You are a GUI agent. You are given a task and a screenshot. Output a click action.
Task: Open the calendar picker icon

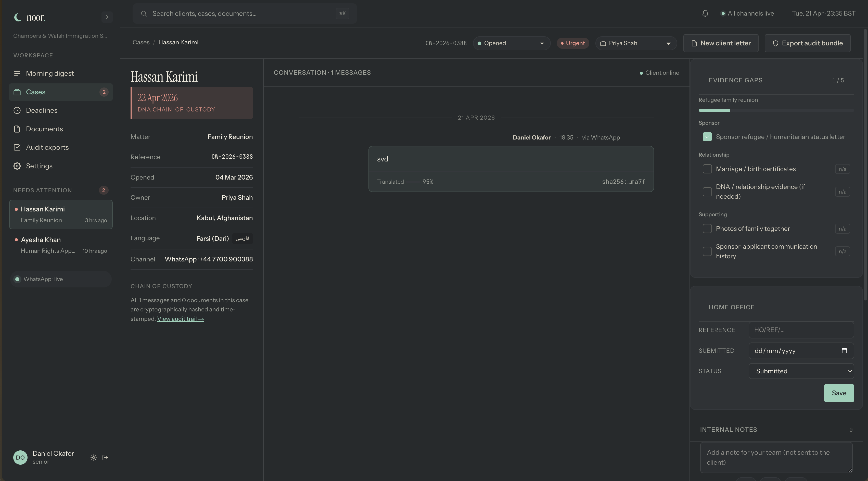[x=844, y=351]
